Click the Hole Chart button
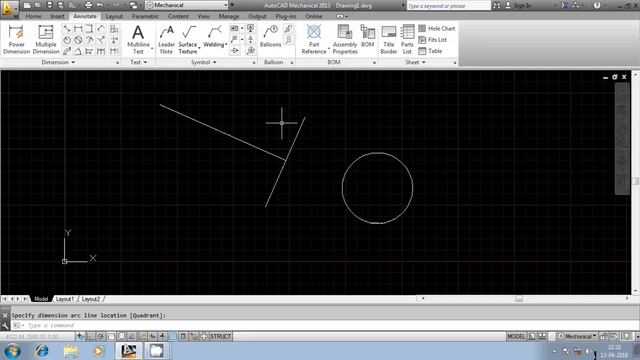This screenshot has height=360, width=640. point(437,29)
